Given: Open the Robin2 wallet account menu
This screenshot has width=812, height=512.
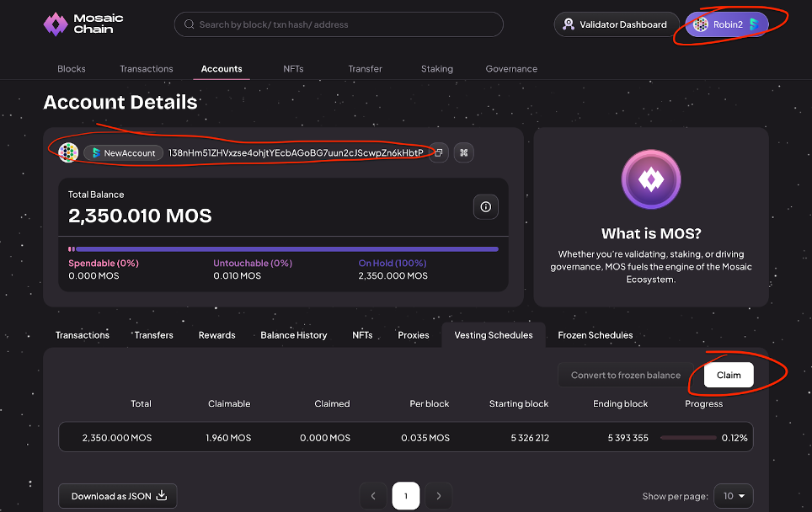Looking at the screenshot, I should tap(727, 24).
